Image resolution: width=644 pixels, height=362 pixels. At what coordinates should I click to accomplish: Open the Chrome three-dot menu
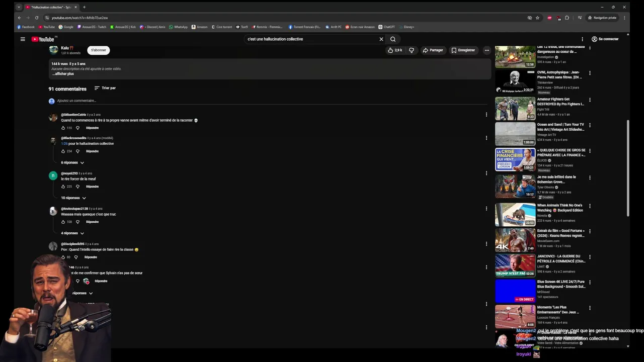pos(624,18)
